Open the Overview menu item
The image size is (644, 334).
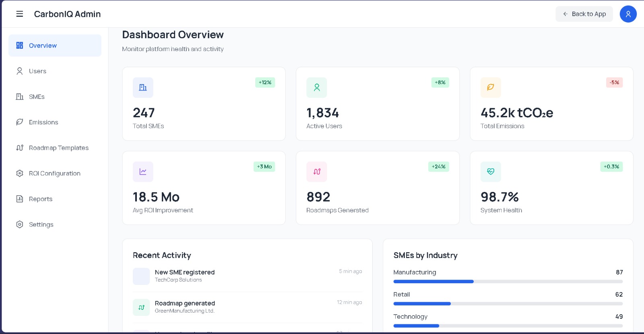coord(55,45)
